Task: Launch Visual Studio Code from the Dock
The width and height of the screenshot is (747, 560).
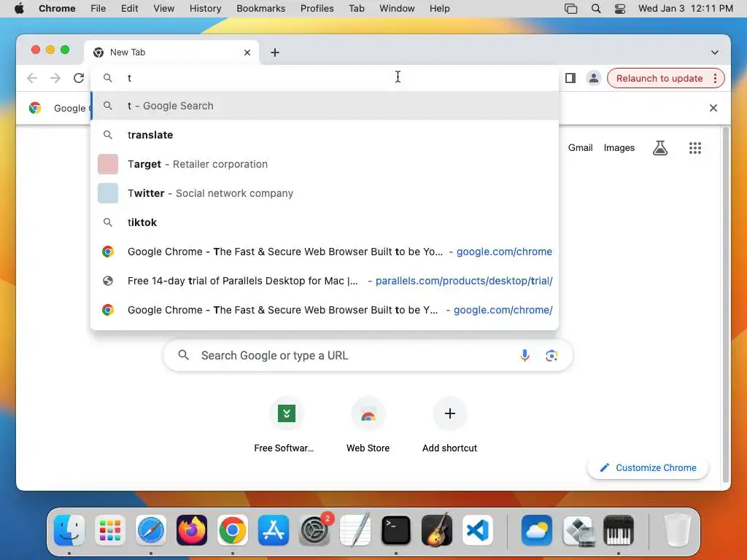Action: click(477, 530)
